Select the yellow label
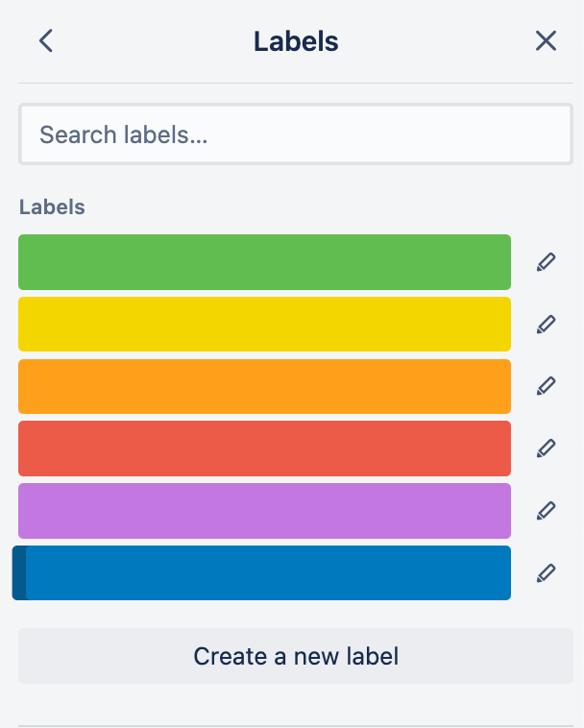 [264, 325]
